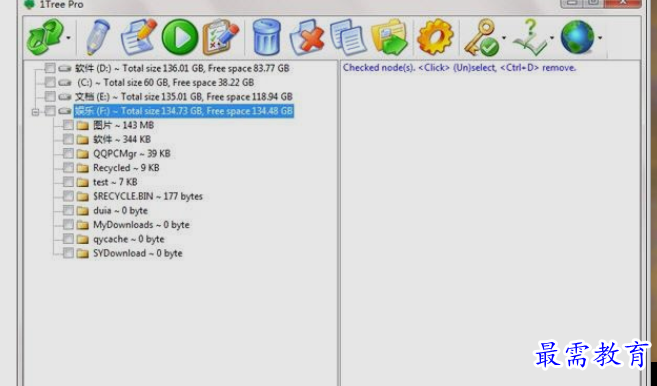Select the E: drive row Total size 135.01 GB
The image size is (657, 386).
pos(184,96)
